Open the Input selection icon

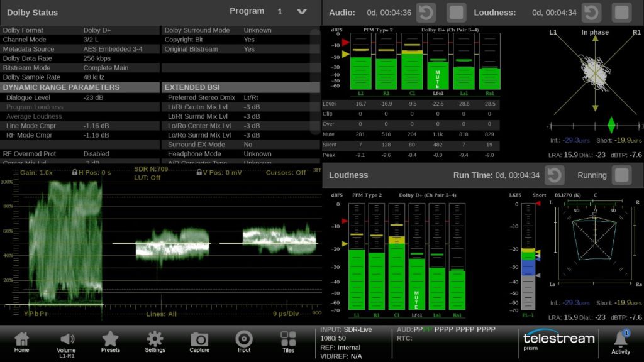click(244, 341)
